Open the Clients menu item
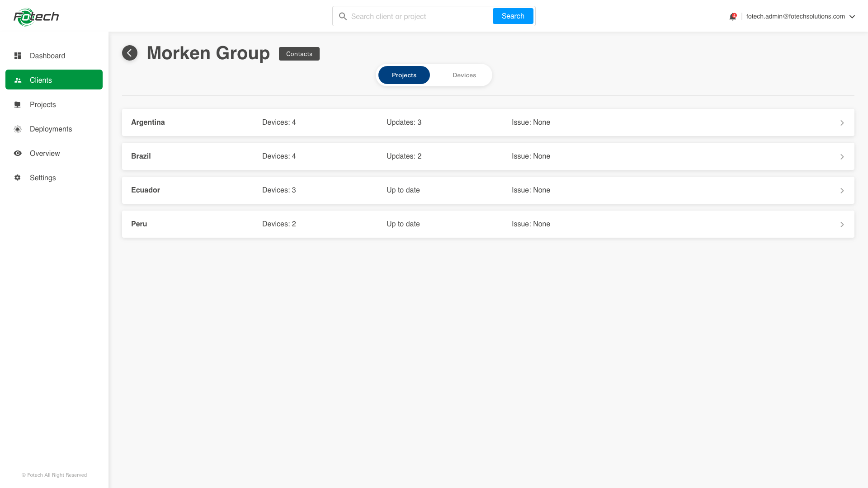The height and width of the screenshot is (488, 868). point(54,80)
